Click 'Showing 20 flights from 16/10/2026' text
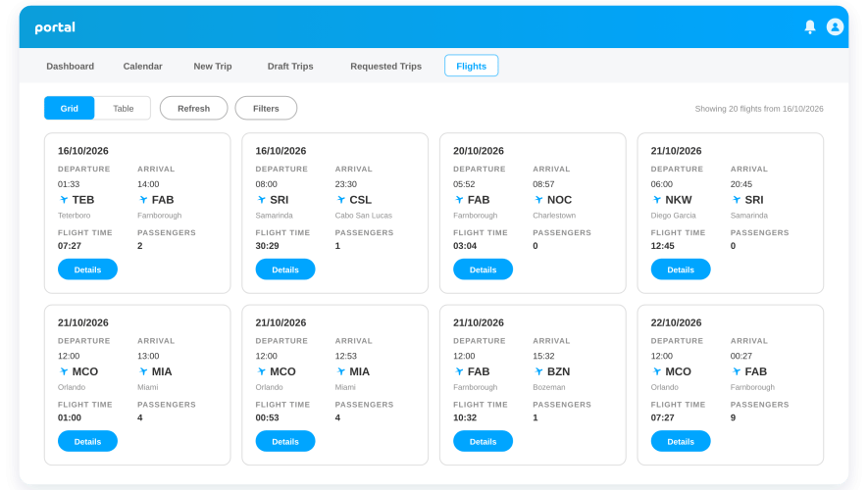The width and height of the screenshot is (868, 490). point(759,109)
